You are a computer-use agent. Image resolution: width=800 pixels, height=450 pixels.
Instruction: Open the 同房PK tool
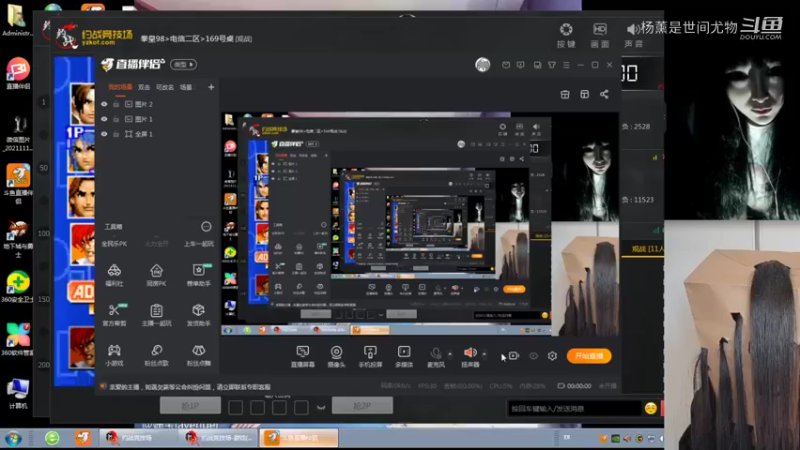pyautogui.click(x=157, y=275)
